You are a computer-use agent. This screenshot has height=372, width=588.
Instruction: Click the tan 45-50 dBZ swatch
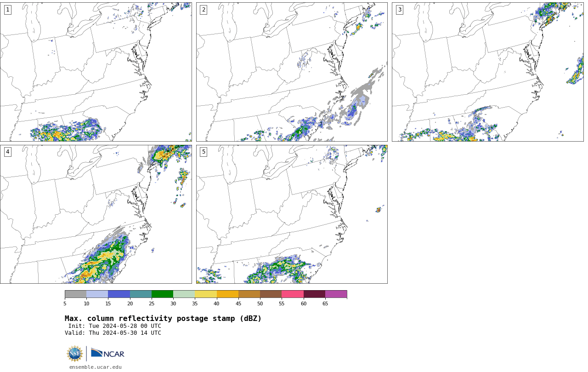pos(249,294)
